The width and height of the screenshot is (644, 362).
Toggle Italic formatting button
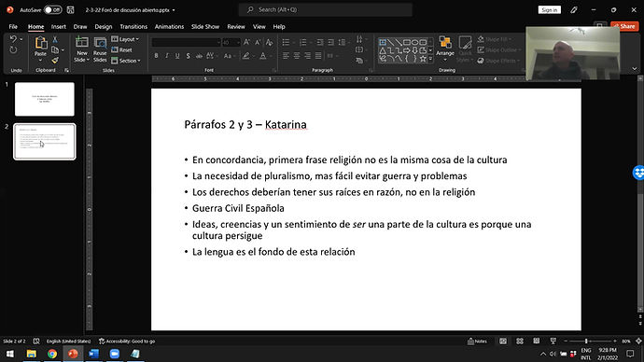point(167,56)
